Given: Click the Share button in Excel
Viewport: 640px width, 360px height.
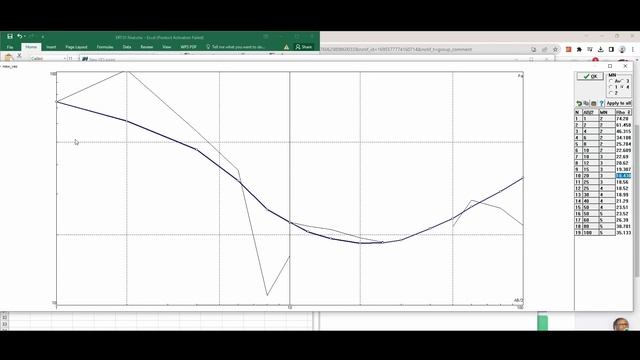Looking at the screenshot, I should pos(303,47).
